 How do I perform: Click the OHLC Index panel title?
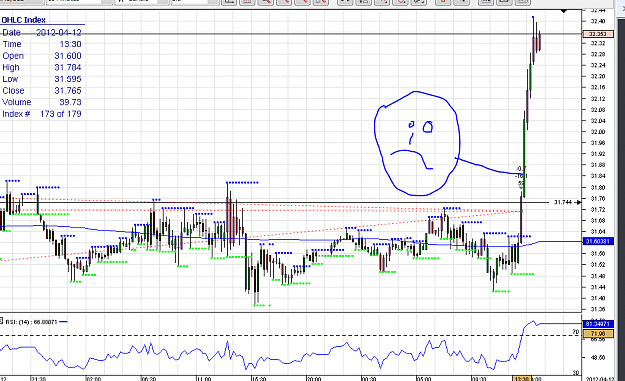(x=24, y=20)
